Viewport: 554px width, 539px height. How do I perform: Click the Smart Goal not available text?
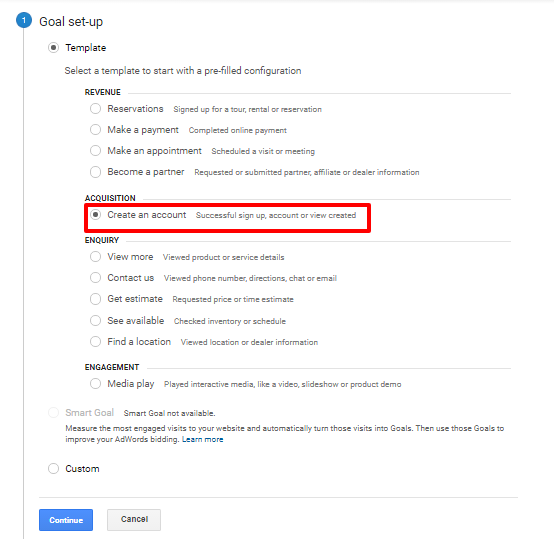click(170, 413)
